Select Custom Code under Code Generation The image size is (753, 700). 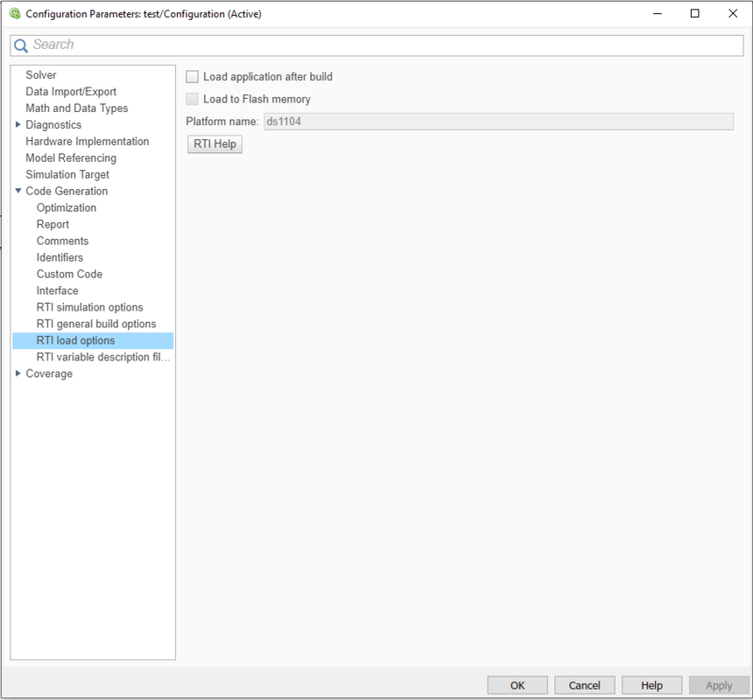tap(70, 274)
